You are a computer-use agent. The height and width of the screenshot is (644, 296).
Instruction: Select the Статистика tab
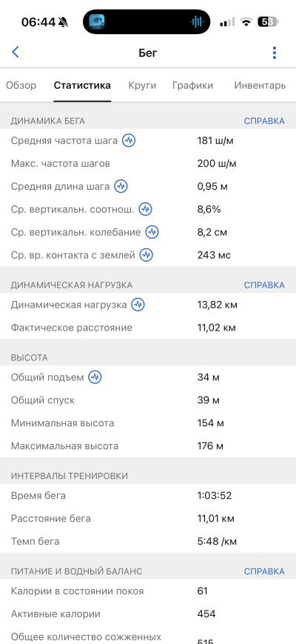82,85
